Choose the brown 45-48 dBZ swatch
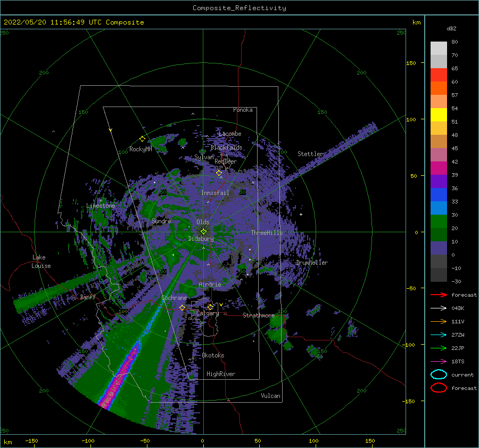The width and height of the screenshot is (479, 448). point(439,142)
